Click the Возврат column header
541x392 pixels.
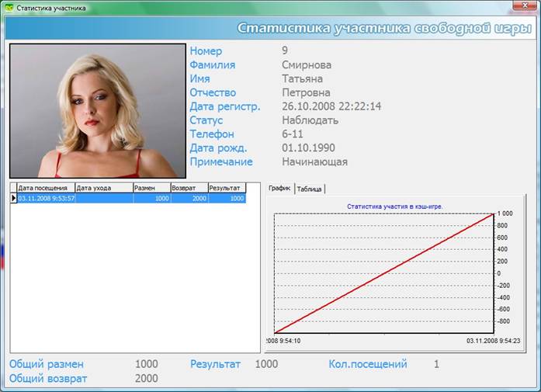(x=189, y=188)
